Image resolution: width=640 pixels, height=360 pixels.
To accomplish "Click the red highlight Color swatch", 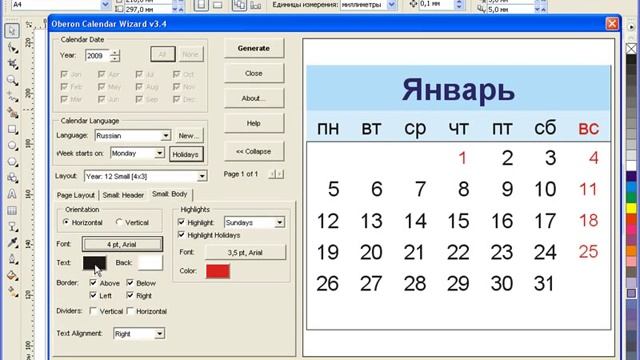I will click(x=218, y=271).
